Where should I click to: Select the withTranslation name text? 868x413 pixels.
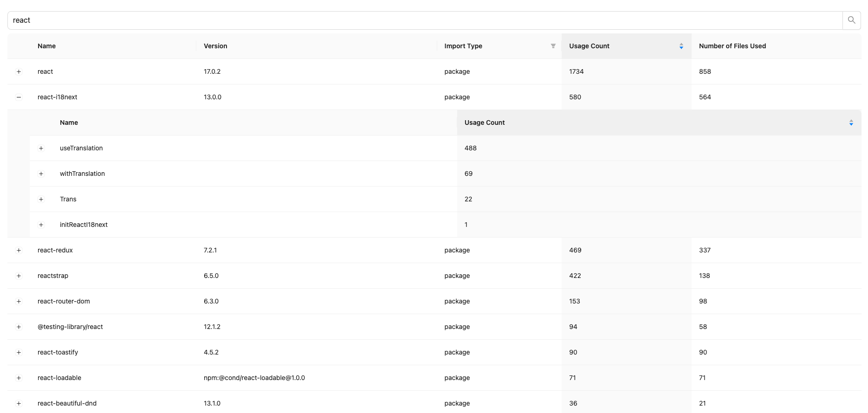point(82,174)
